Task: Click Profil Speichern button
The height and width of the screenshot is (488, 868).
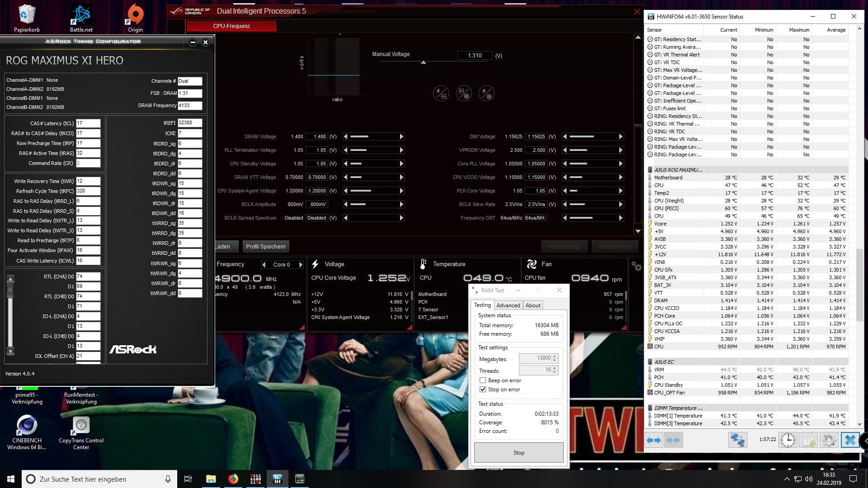Action: tap(266, 247)
